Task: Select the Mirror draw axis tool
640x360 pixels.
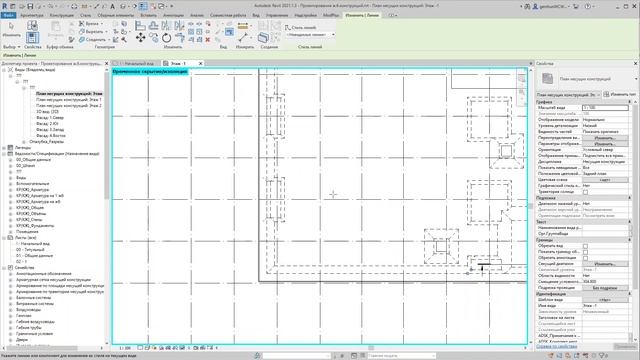Action: pos(179,26)
